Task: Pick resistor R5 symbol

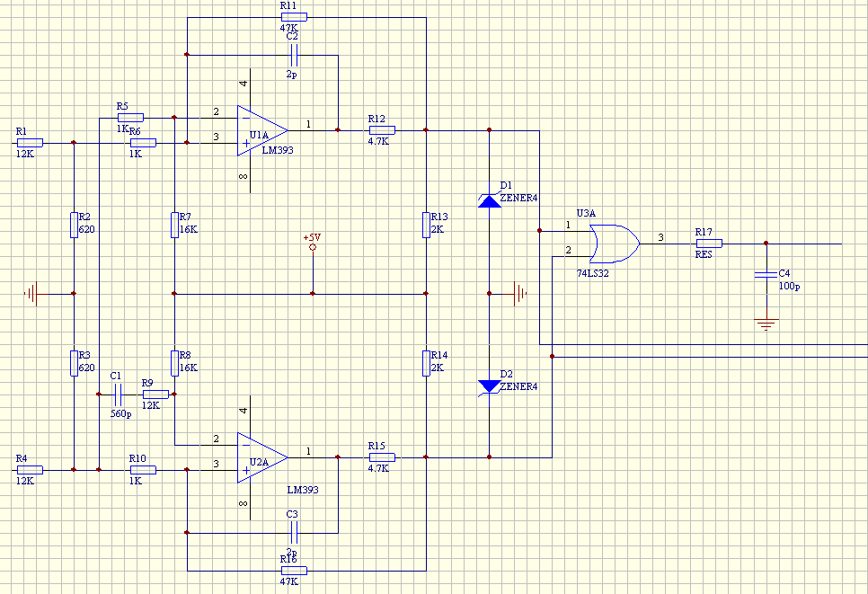Action: click(130, 118)
